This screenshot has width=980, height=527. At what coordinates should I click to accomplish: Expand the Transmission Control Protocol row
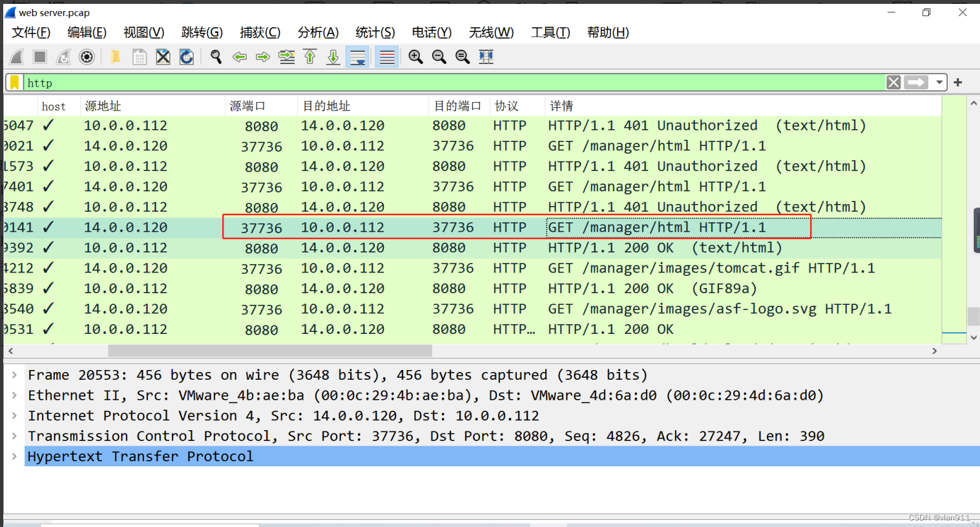pos(14,436)
